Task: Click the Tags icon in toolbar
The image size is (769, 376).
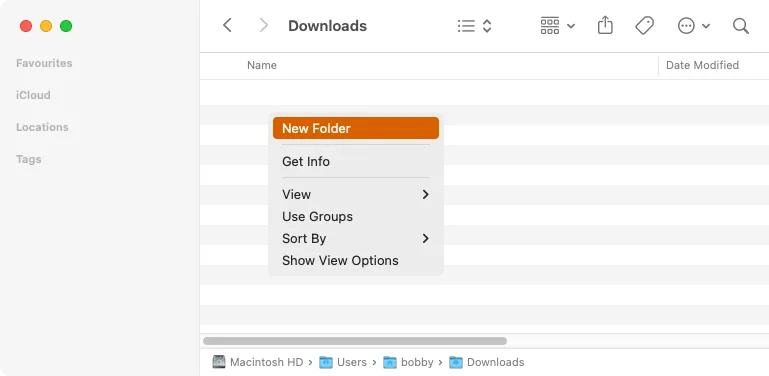Action: 644,25
